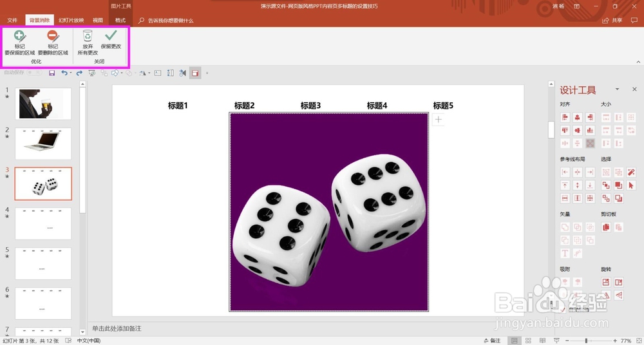This screenshot has width=644, height=345.
Task: Start slideshow from quick access toolbar
Action: pos(92,73)
